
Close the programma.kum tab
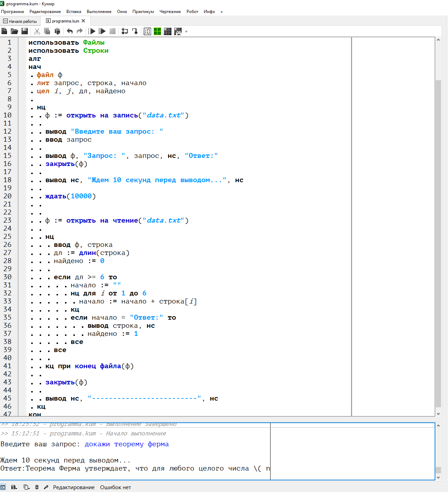(83, 21)
